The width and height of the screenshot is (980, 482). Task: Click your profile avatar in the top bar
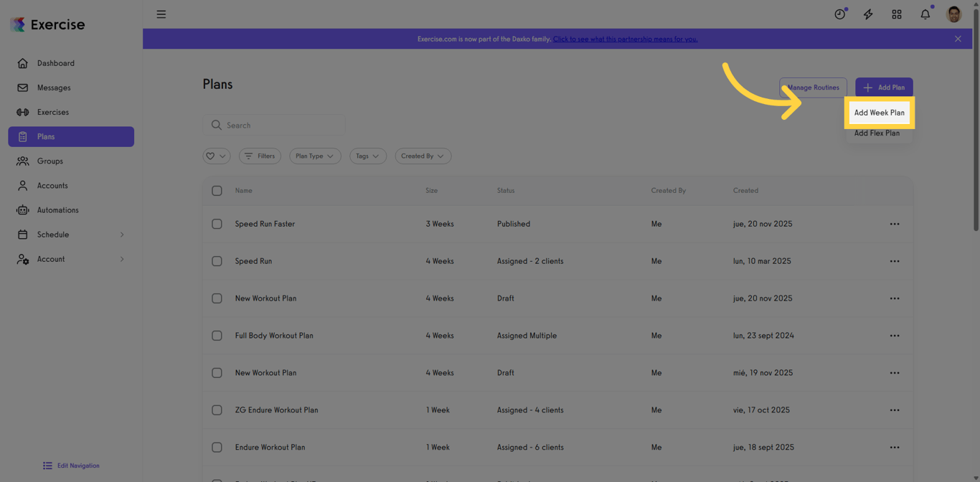tap(953, 14)
